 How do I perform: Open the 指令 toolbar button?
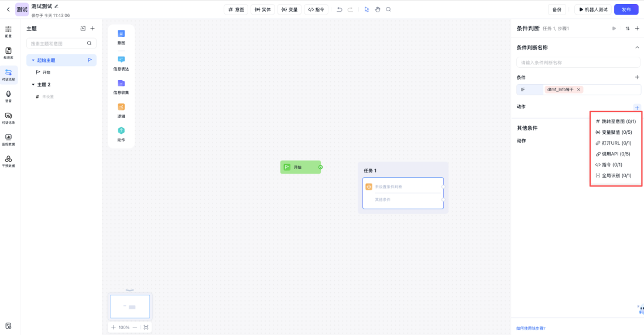(316, 9)
